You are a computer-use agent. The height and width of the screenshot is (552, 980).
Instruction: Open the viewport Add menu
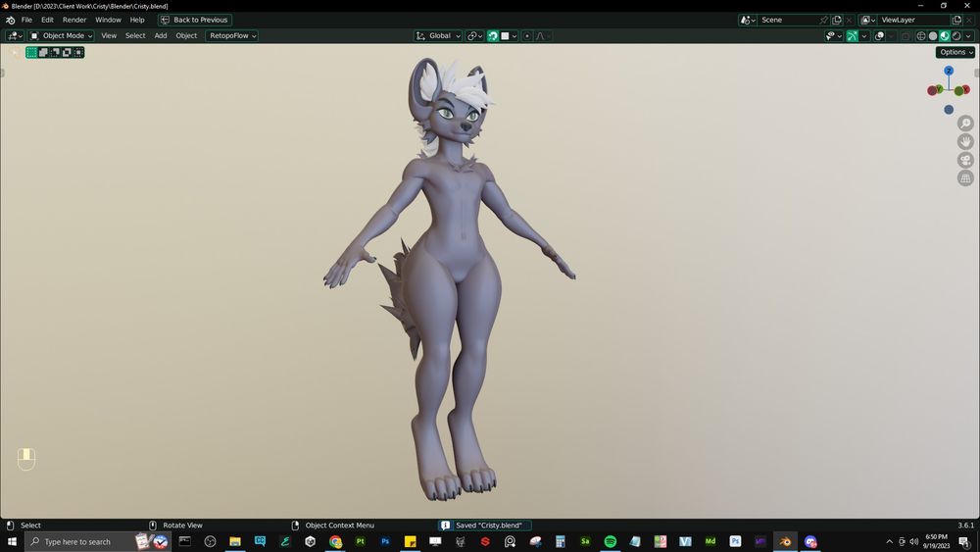click(x=161, y=35)
